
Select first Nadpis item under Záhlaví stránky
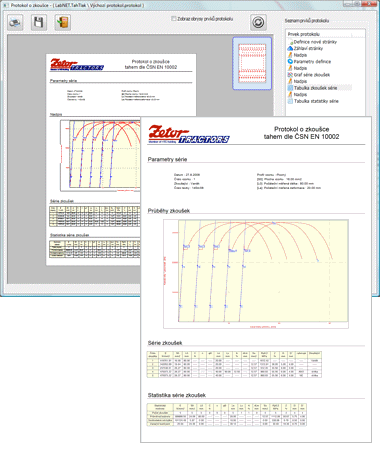pyautogui.click(x=300, y=55)
